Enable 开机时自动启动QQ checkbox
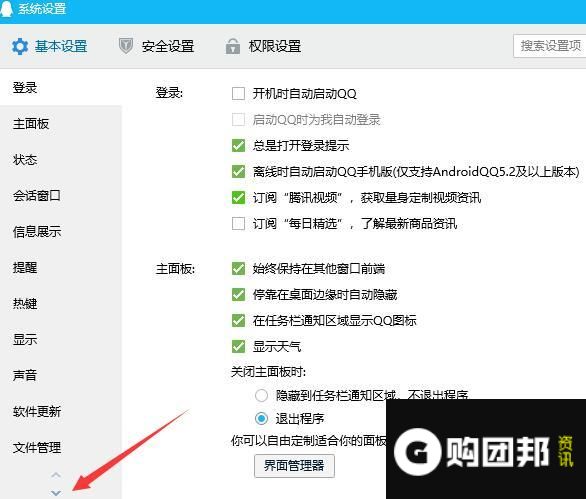Image resolution: width=586 pixels, height=499 pixels. [x=238, y=93]
